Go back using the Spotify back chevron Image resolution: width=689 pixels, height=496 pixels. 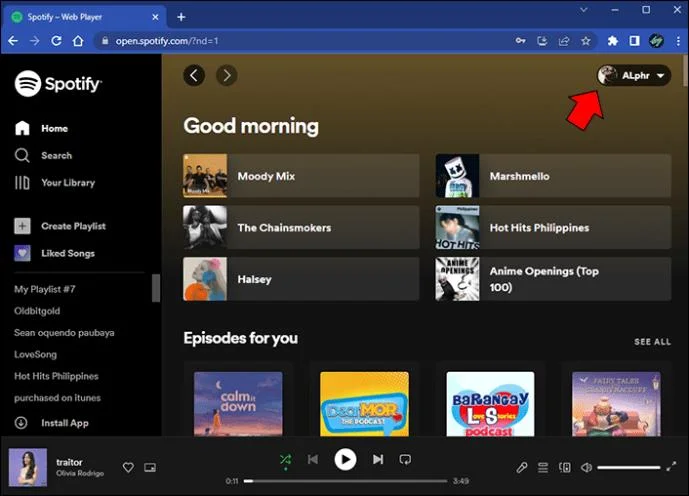coord(194,76)
